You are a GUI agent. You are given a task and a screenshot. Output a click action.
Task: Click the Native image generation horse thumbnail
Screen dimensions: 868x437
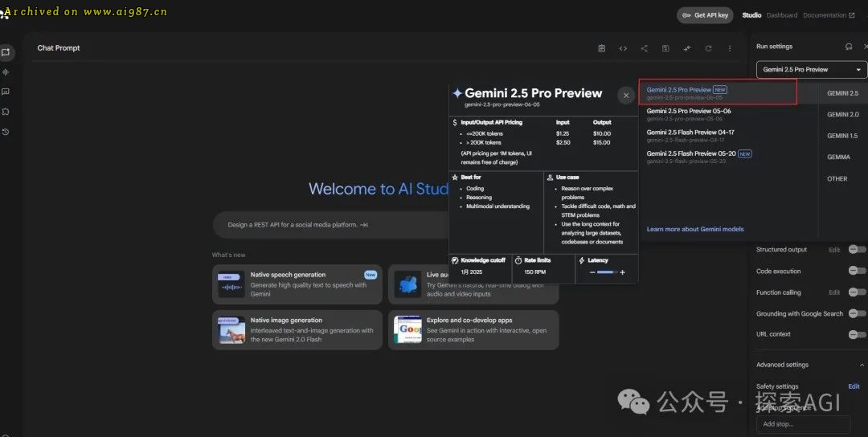point(231,329)
